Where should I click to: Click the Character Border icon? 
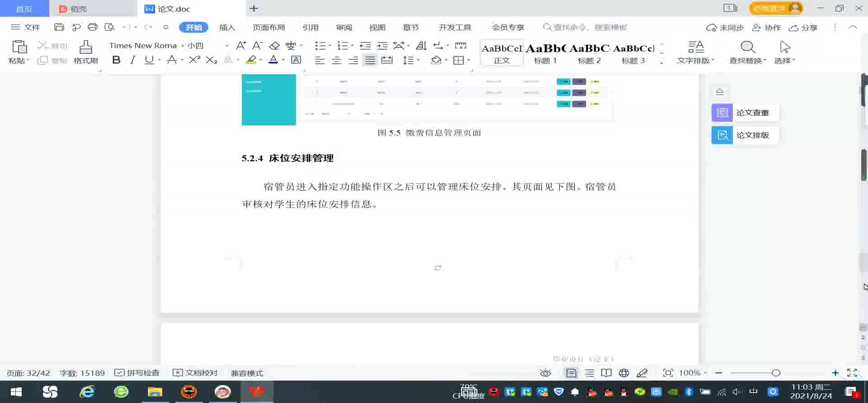[x=296, y=60]
